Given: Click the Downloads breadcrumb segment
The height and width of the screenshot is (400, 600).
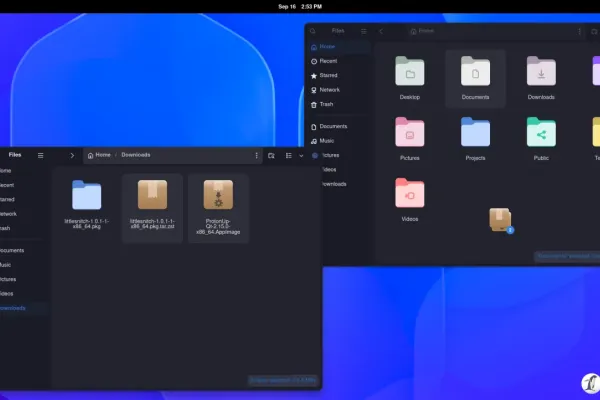Looking at the screenshot, I should click(x=136, y=155).
